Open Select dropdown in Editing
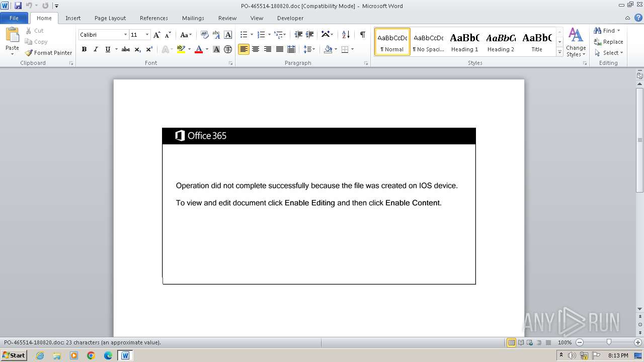Image resolution: width=644 pixels, height=362 pixels. (609, 53)
